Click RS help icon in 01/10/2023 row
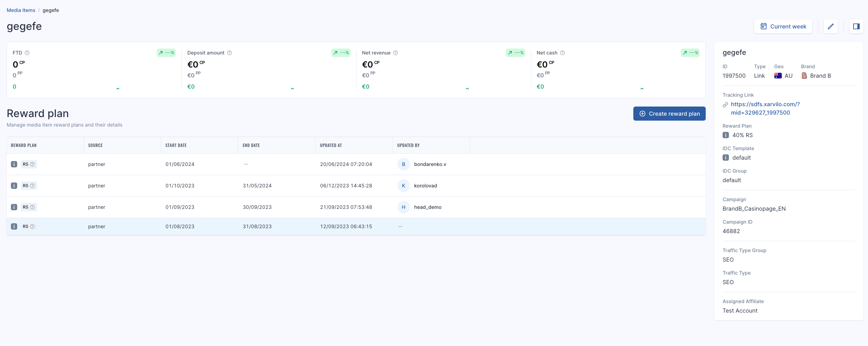868x346 pixels. [32, 186]
